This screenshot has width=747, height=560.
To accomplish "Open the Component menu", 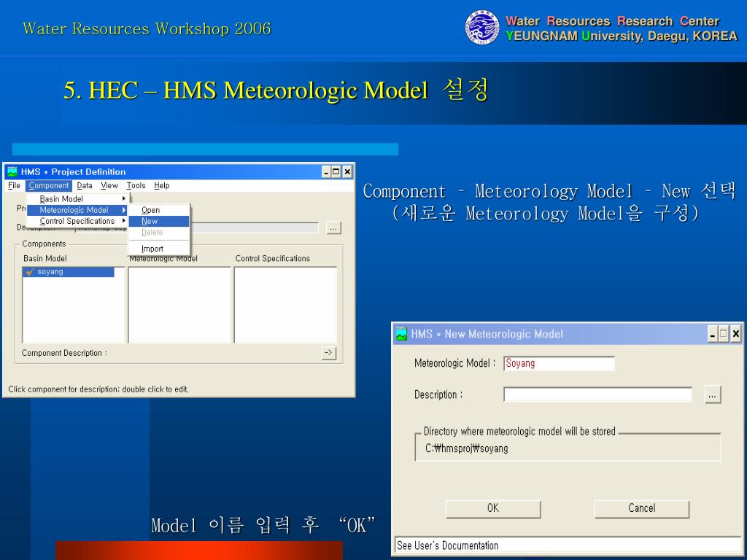I will pyautogui.click(x=49, y=186).
